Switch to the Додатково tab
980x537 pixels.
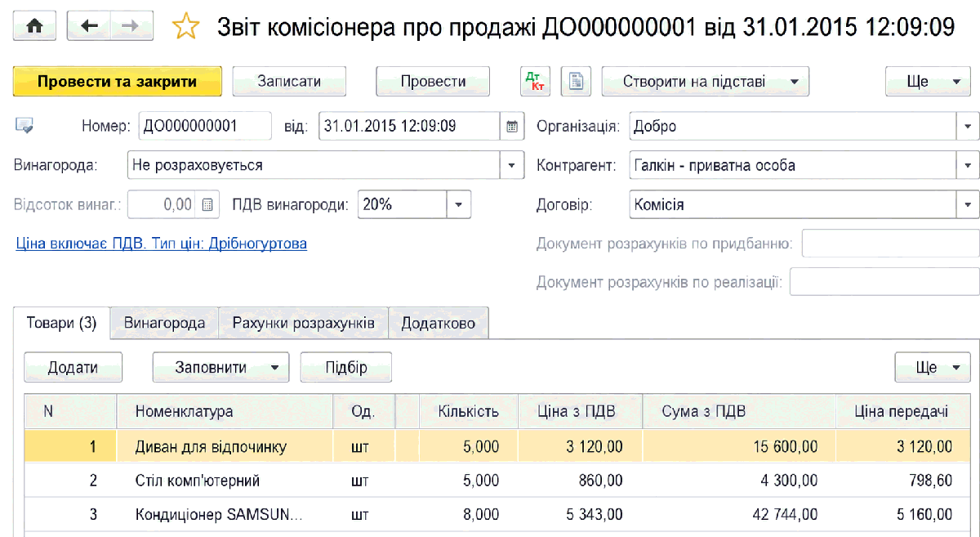coord(439,323)
